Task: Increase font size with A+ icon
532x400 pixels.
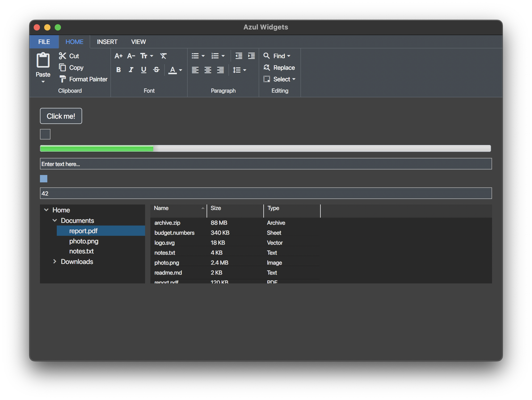Action: pyautogui.click(x=119, y=56)
